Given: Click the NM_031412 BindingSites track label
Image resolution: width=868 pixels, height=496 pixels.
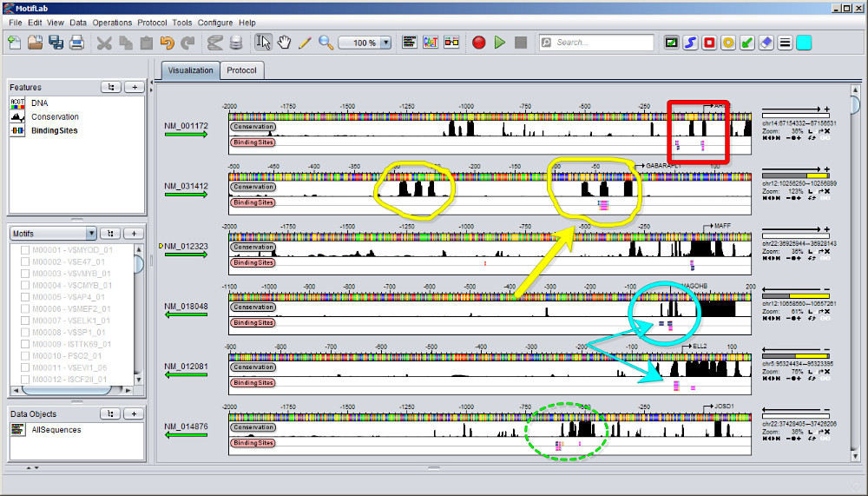Looking at the screenshot, I should [253, 202].
